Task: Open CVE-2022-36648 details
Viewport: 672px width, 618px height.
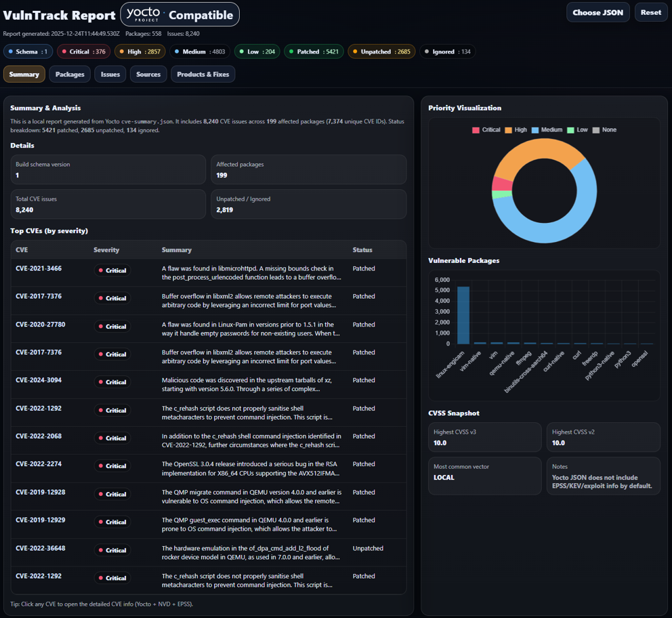Action: [x=40, y=548]
